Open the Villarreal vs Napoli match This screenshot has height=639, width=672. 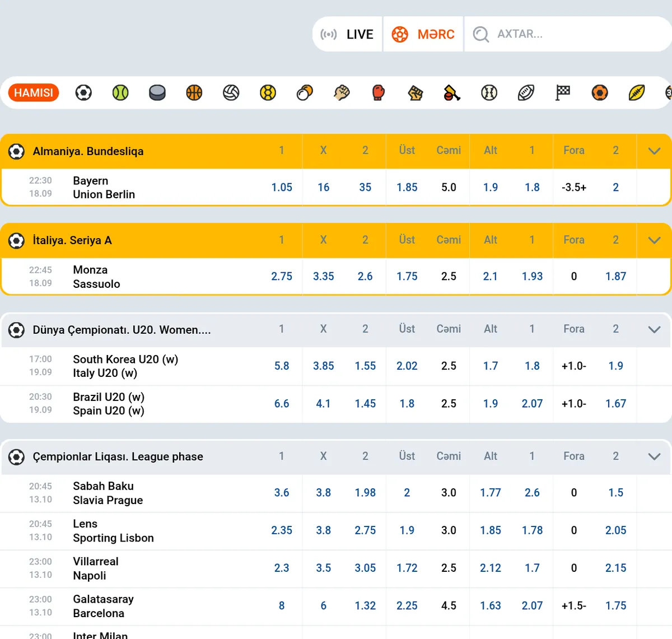[95, 568]
